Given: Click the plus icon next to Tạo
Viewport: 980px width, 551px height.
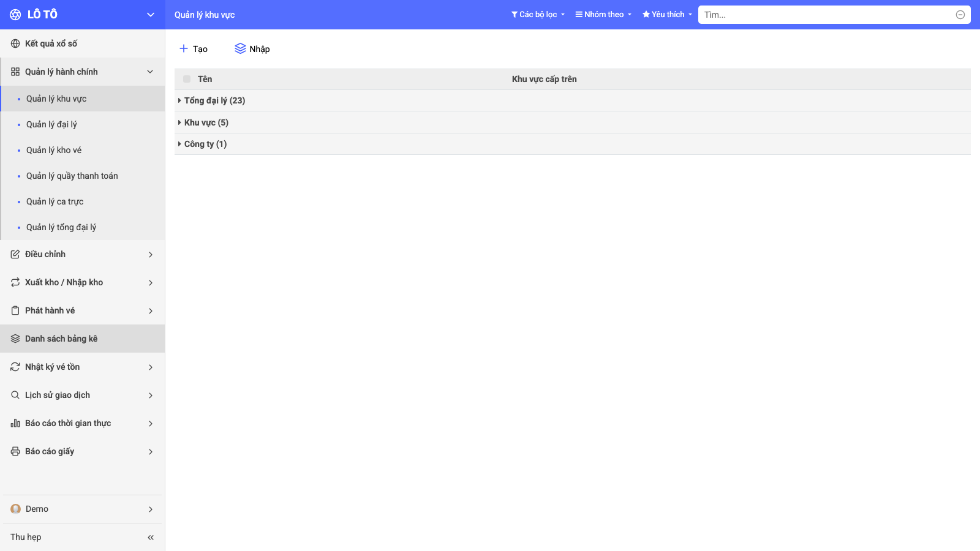Looking at the screenshot, I should (x=183, y=48).
